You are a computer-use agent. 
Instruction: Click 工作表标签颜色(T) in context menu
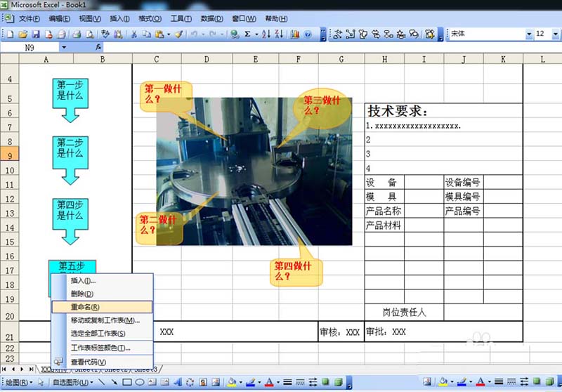100,348
